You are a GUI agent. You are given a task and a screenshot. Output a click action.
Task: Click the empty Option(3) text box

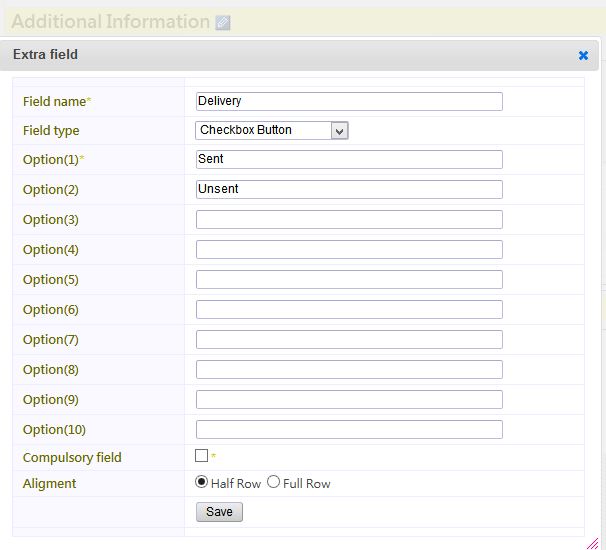pos(349,220)
